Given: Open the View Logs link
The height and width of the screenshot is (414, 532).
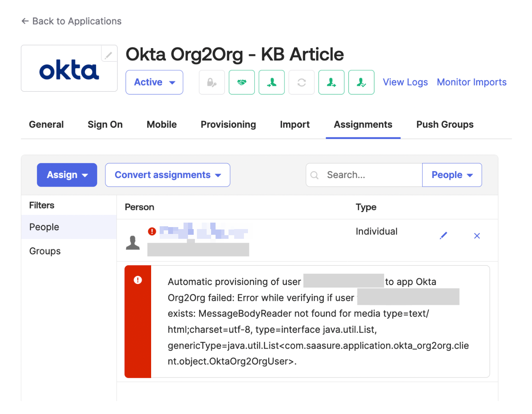Looking at the screenshot, I should pos(406,82).
